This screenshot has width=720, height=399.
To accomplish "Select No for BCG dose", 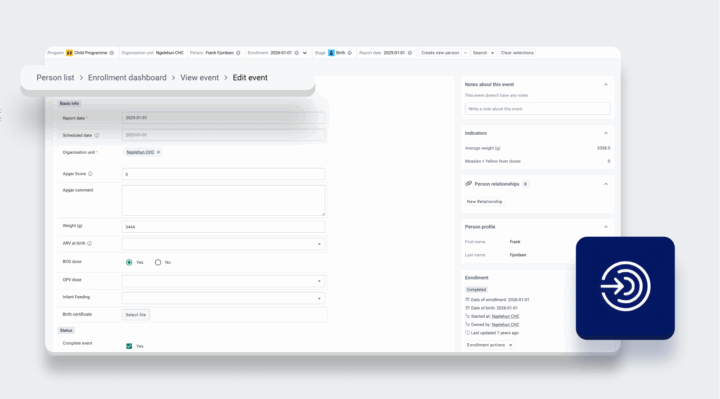I will click(158, 262).
